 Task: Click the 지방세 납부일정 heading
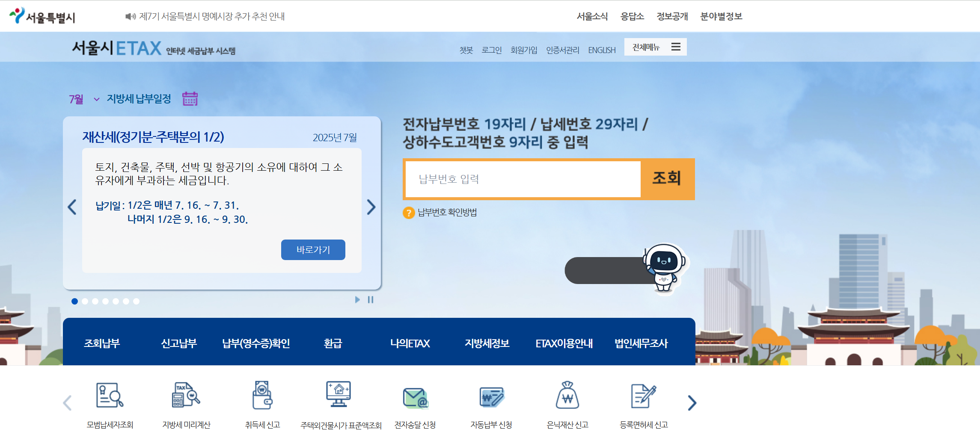139,99
